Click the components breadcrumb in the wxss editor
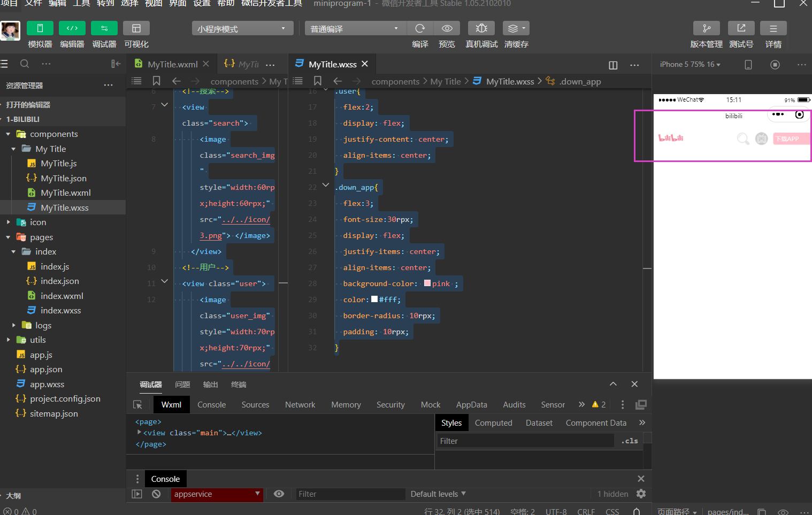This screenshot has height=515, width=812. pyautogui.click(x=395, y=81)
